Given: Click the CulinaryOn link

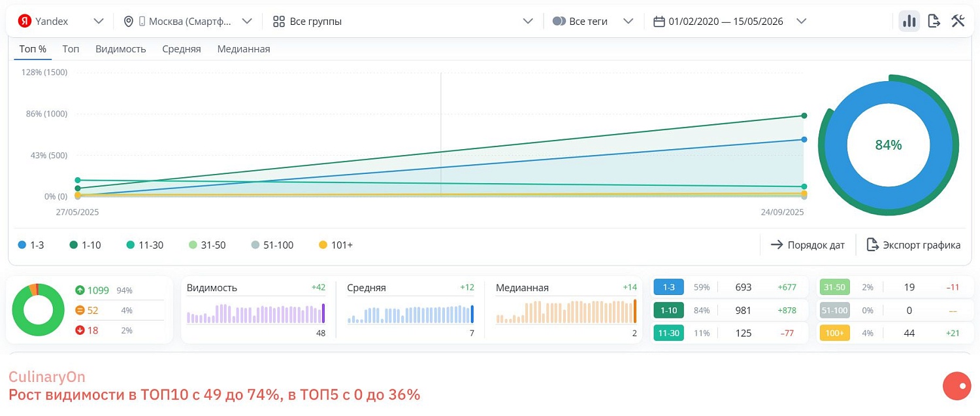Looking at the screenshot, I should (x=46, y=377).
